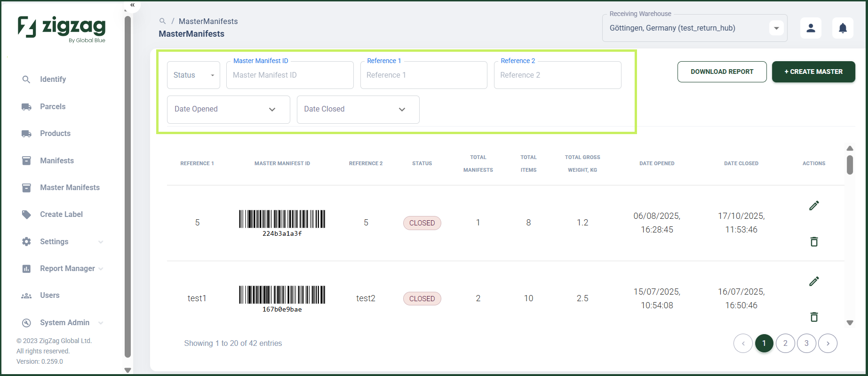The width and height of the screenshot is (868, 376).
Task: Go to page 3 of results
Action: [x=806, y=343]
